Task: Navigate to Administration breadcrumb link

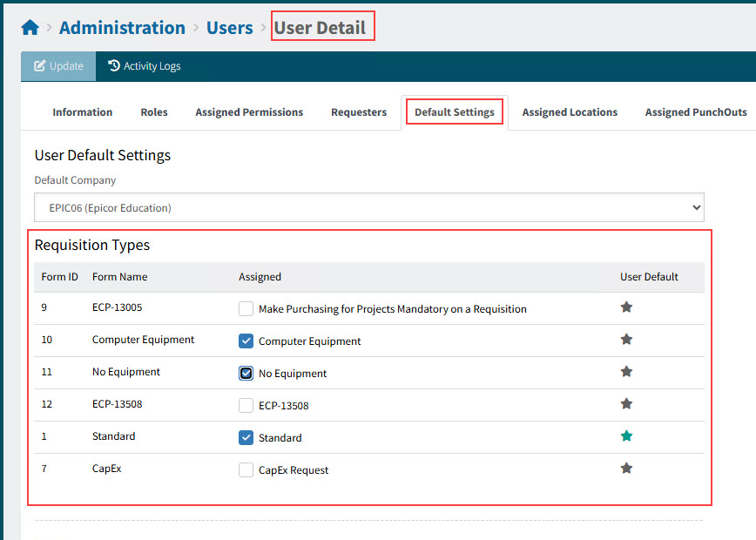Action: pyautogui.click(x=122, y=28)
